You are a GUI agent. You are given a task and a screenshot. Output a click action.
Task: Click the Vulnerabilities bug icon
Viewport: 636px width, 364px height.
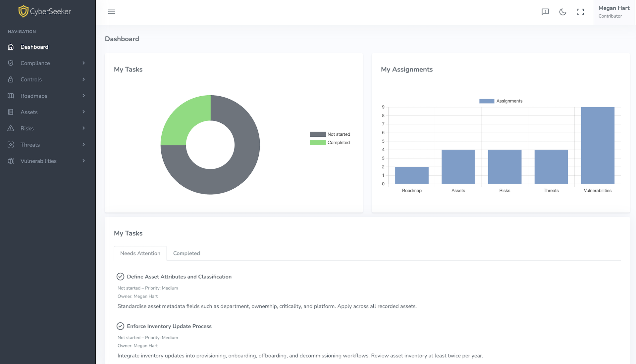(11, 161)
